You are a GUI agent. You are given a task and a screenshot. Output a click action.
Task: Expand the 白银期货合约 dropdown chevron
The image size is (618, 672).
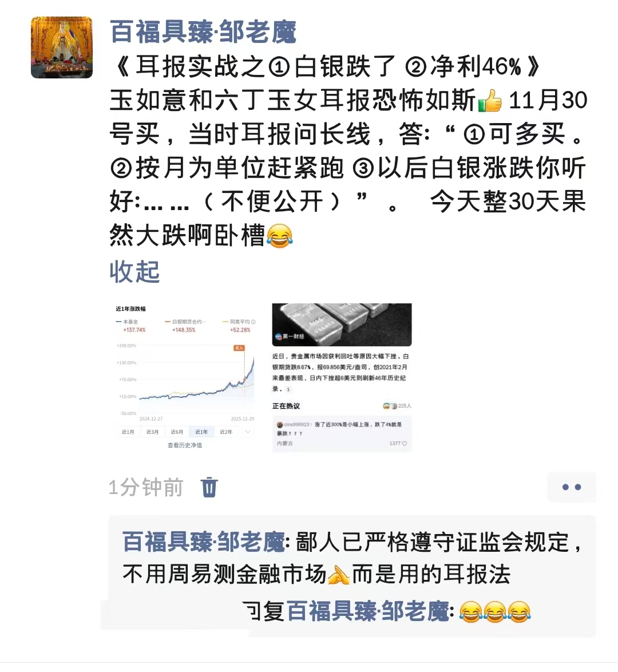coord(204,322)
